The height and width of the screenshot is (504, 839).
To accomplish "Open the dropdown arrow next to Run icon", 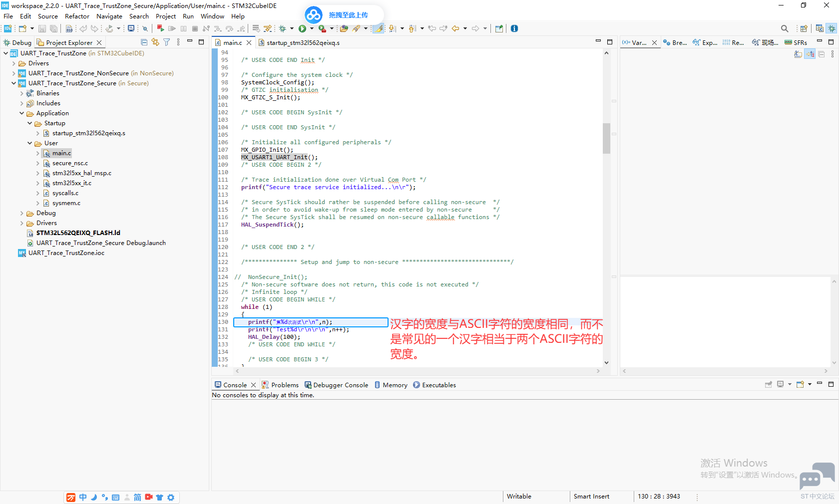I will [312, 28].
